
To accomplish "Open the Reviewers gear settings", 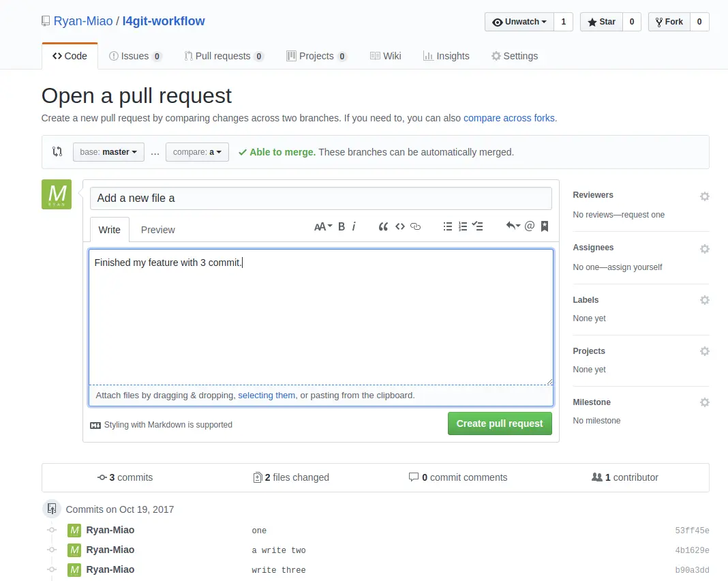I will [x=704, y=196].
